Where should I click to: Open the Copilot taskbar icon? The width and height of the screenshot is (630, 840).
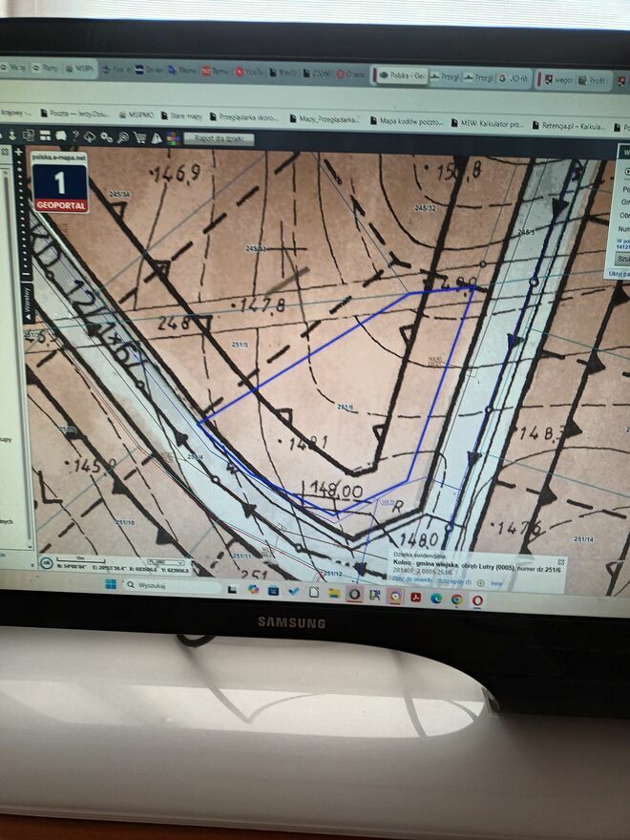pos(253,589)
